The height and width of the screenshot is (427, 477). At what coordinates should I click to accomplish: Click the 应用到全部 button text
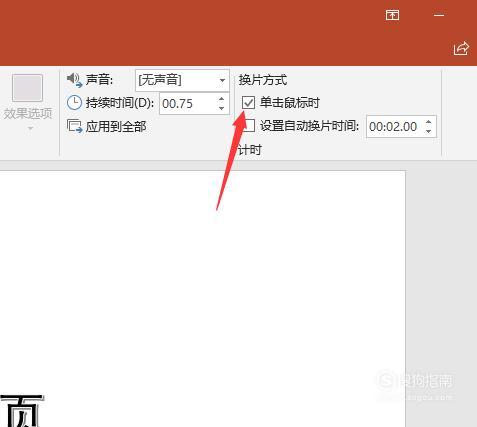click(116, 127)
